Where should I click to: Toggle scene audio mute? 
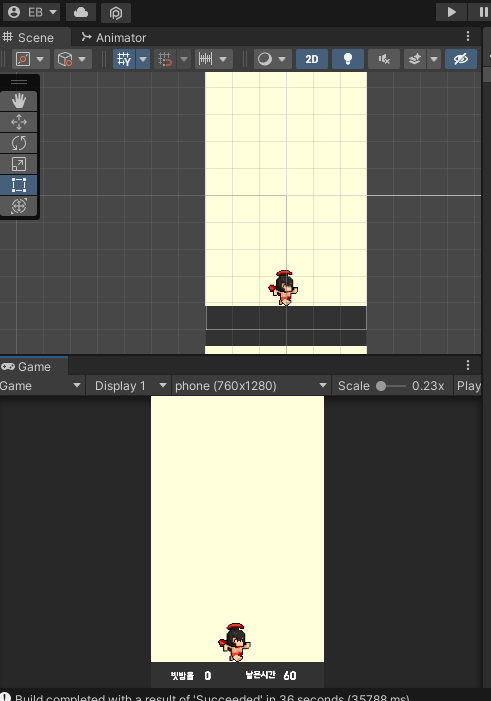[384, 59]
